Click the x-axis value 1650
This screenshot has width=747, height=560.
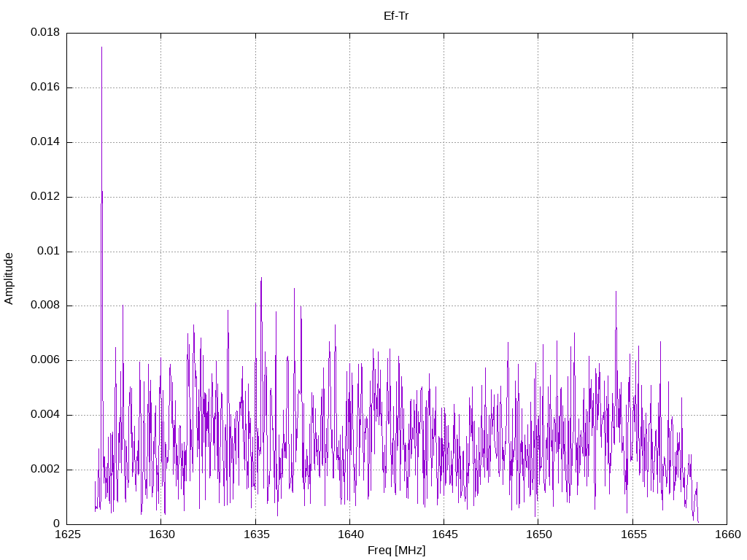539,534
